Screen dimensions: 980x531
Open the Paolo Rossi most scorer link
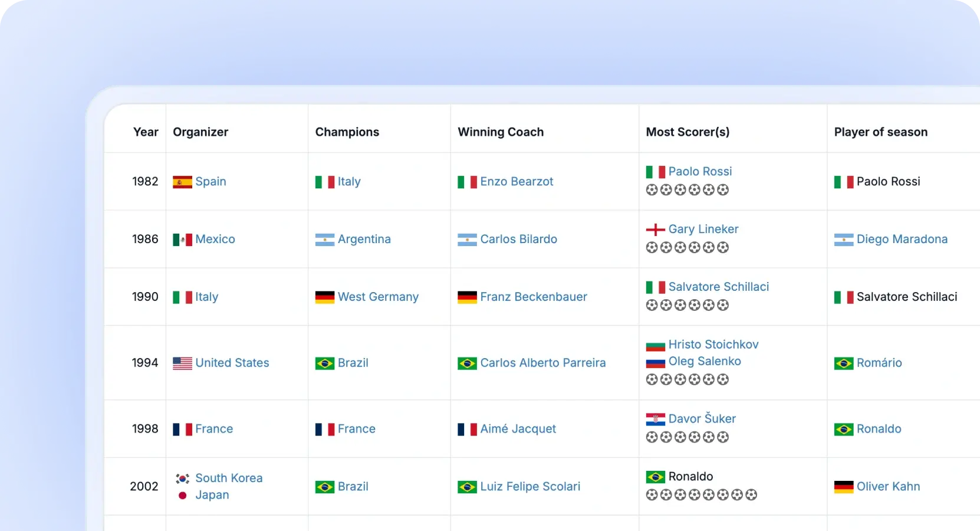pyautogui.click(x=700, y=171)
